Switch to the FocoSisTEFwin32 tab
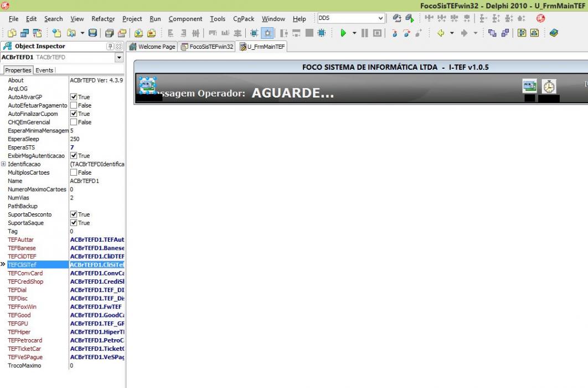Viewport: 588px width, 388px height. [x=207, y=47]
